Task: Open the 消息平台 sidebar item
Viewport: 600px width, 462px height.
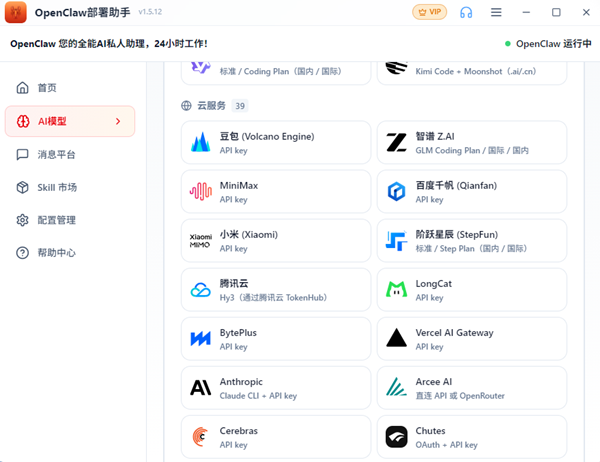Action: click(x=70, y=155)
